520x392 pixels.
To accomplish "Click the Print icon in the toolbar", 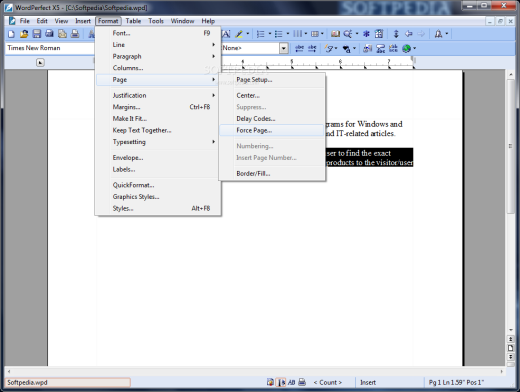I will [x=75, y=34].
